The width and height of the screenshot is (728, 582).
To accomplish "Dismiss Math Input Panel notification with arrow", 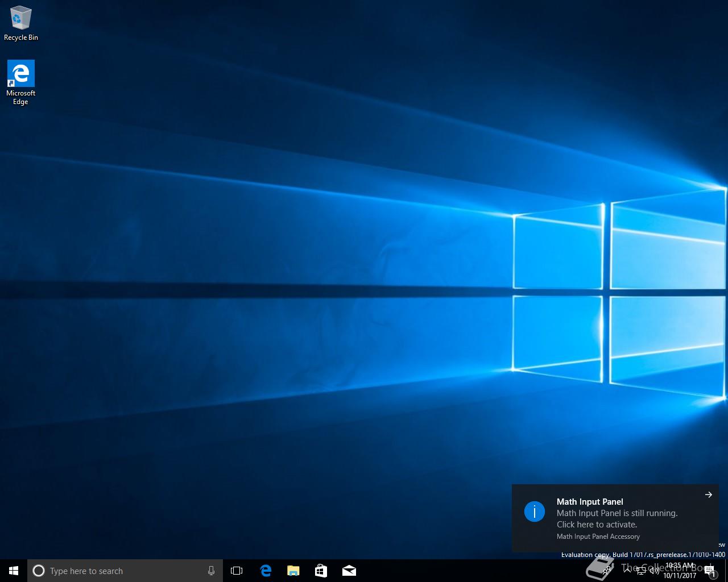I will pos(709,494).
